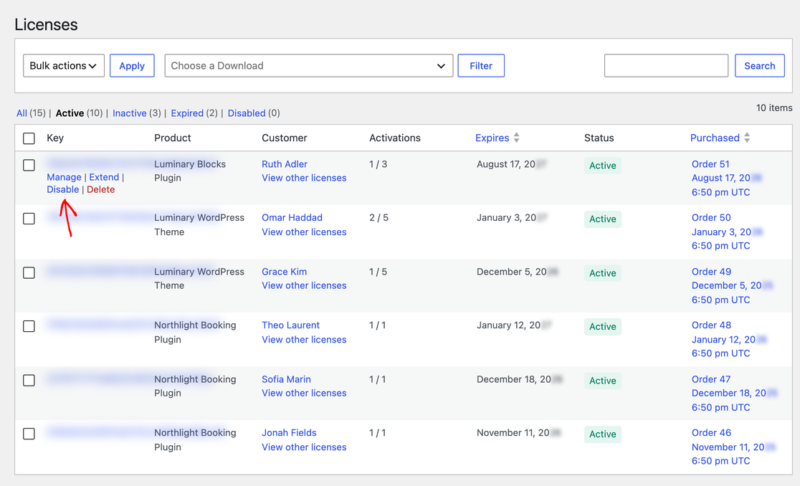View other licenses for Omar Haddad
The width and height of the screenshot is (800, 486).
click(304, 232)
